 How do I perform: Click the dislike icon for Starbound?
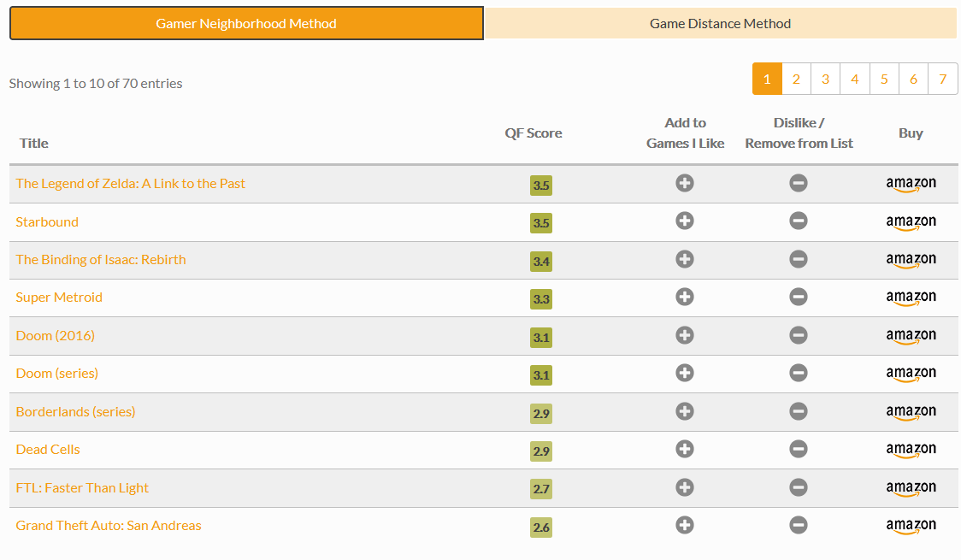pyautogui.click(x=798, y=221)
